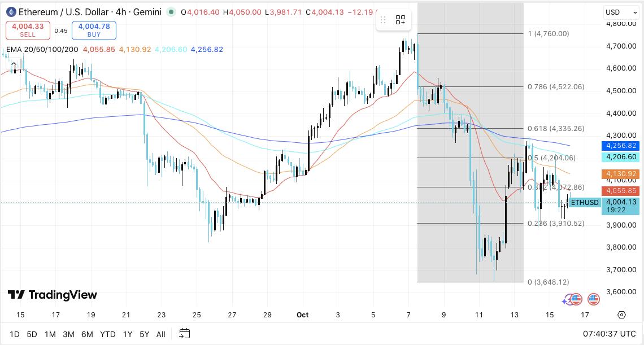Click the EMA 20/50/100/200 indicator label
This screenshot has width=644, height=345.
tap(42, 50)
